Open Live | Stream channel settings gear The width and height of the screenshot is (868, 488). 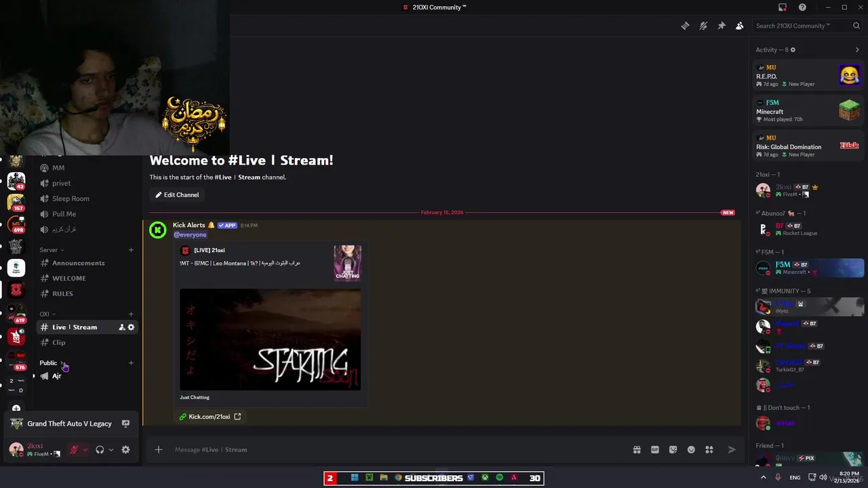pos(131,327)
